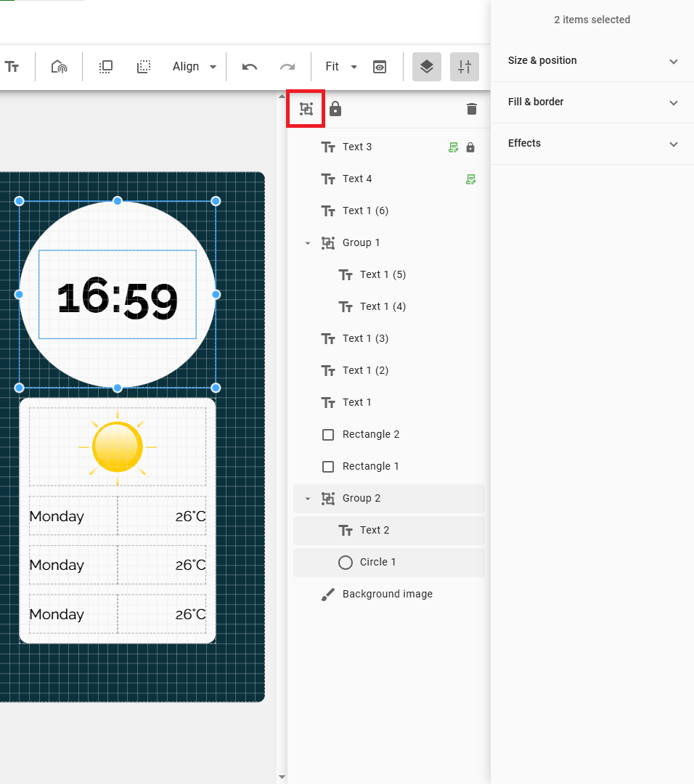Image resolution: width=694 pixels, height=784 pixels.
Task: Click the top-right selection handle
Action: click(216, 201)
